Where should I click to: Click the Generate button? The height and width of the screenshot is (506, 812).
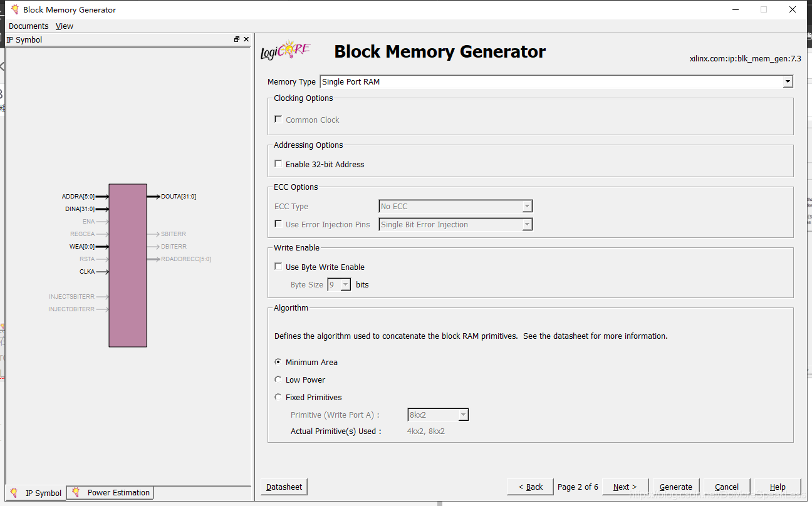[x=676, y=487]
